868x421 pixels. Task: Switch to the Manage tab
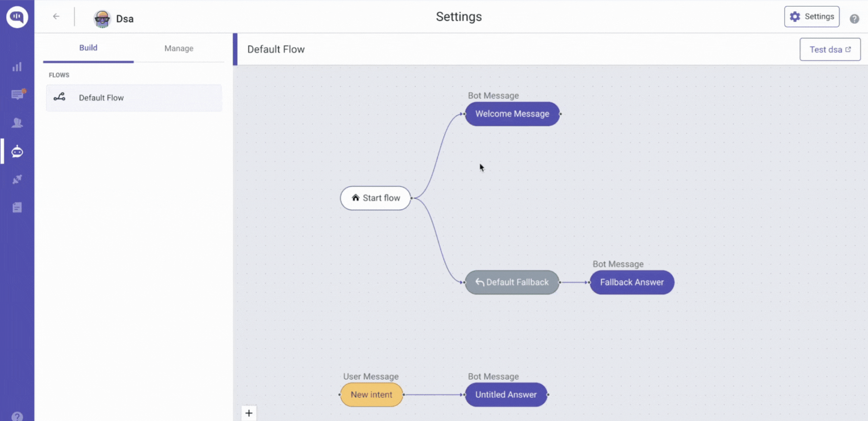[x=179, y=48]
